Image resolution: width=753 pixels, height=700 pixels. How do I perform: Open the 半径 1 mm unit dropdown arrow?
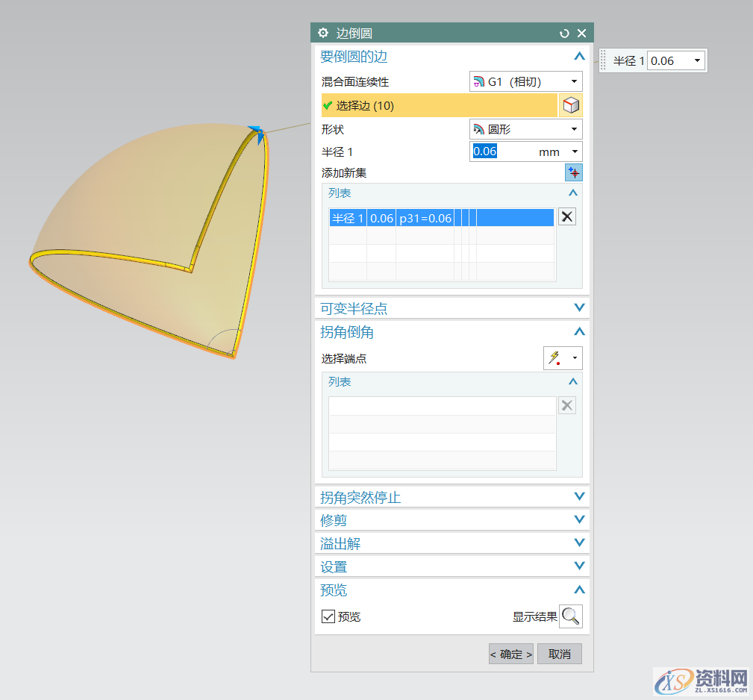pyautogui.click(x=574, y=152)
